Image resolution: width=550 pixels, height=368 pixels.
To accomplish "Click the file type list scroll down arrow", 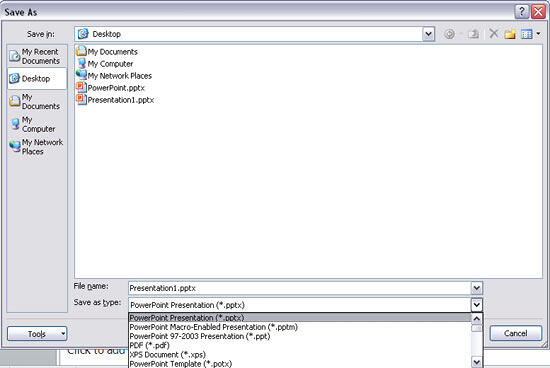I will pos(476,362).
